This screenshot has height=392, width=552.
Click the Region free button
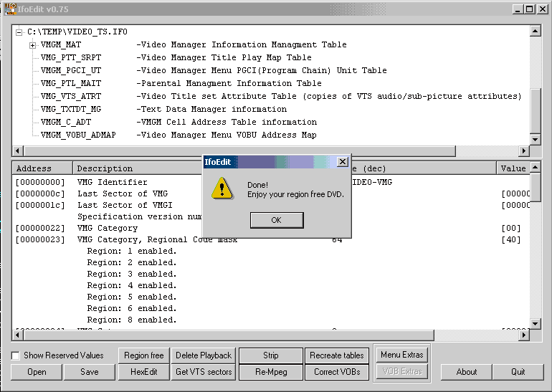pos(144,355)
